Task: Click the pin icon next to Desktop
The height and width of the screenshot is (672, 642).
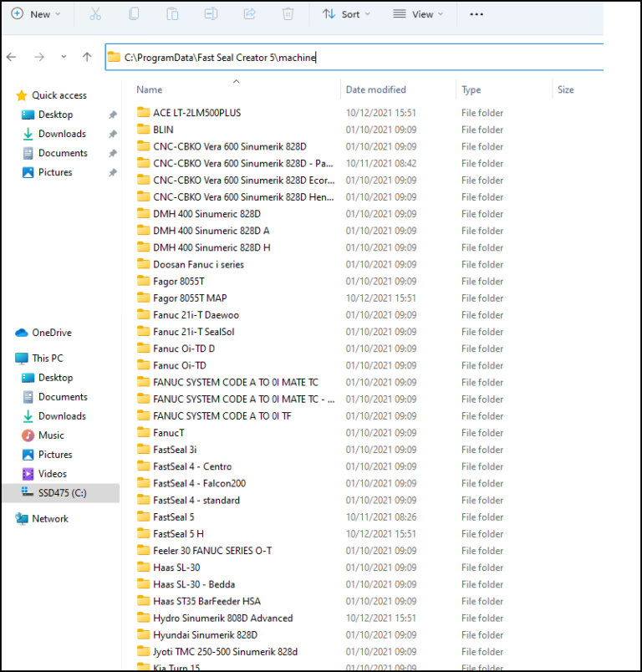Action: tap(113, 115)
